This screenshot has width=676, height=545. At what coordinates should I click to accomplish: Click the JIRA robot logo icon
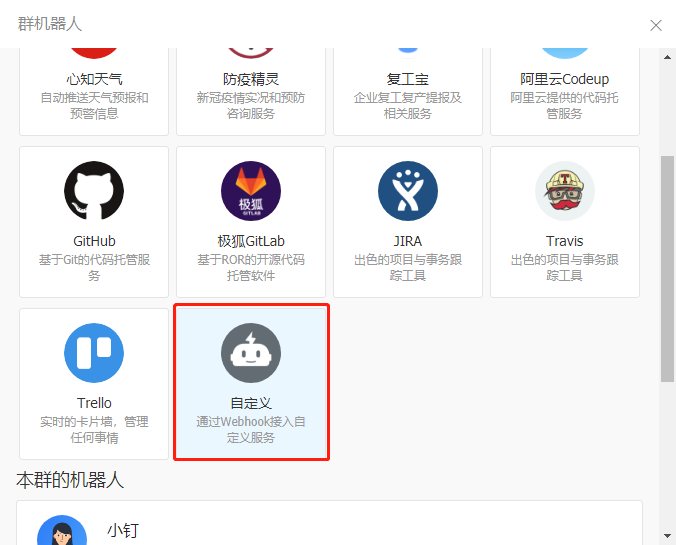click(408, 191)
